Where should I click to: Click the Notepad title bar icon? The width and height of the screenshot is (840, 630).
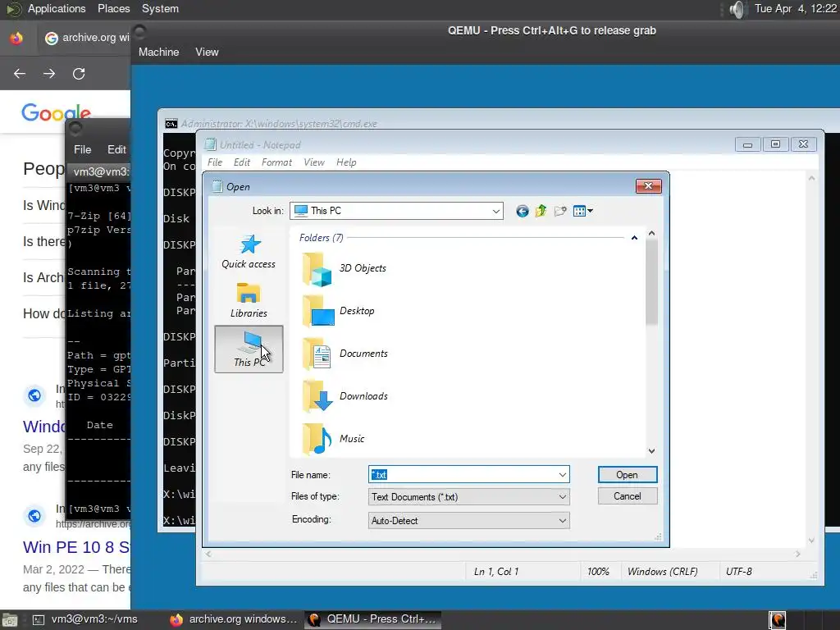[211, 144]
